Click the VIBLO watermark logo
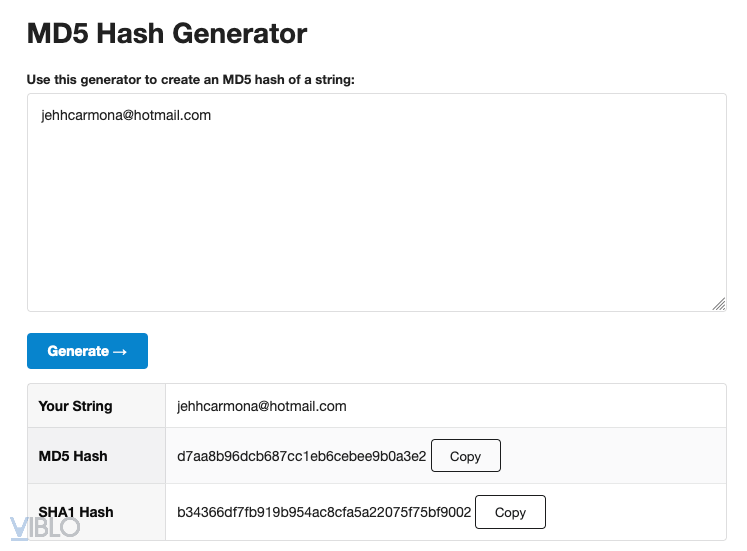This screenshot has width=747, height=551. click(44, 528)
